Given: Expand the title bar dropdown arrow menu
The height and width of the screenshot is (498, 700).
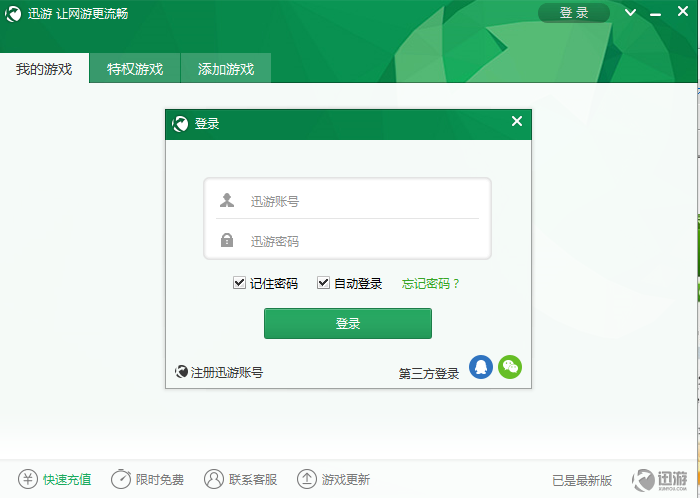Looking at the screenshot, I should tap(630, 13).
